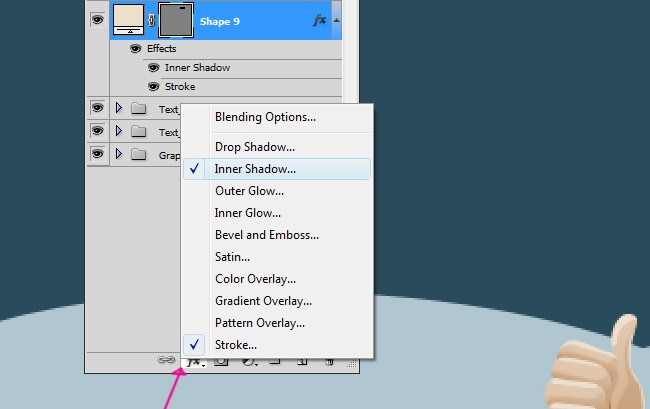Choose Gradient Overlay menu item

click(x=277, y=301)
